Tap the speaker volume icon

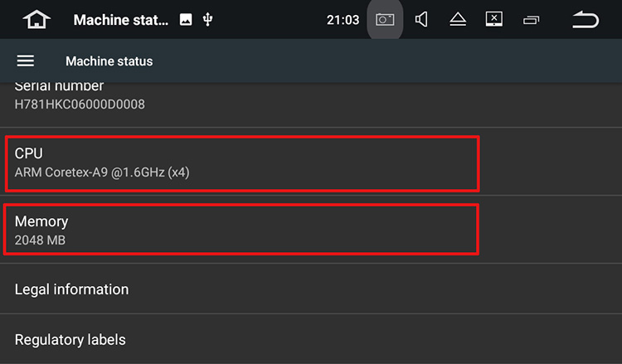tap(421, 20)
